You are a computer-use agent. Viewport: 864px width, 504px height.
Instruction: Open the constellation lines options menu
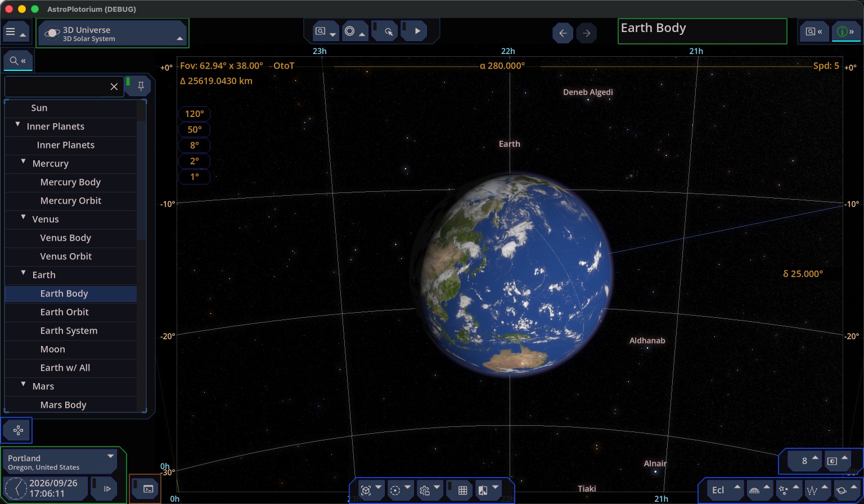tap(817, 490)
